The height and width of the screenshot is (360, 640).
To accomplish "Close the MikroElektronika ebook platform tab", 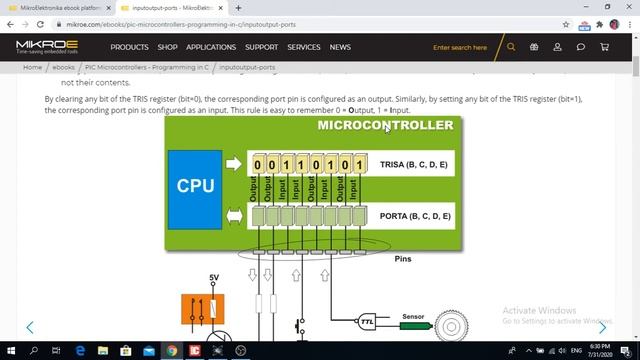I will pos(109,8).
